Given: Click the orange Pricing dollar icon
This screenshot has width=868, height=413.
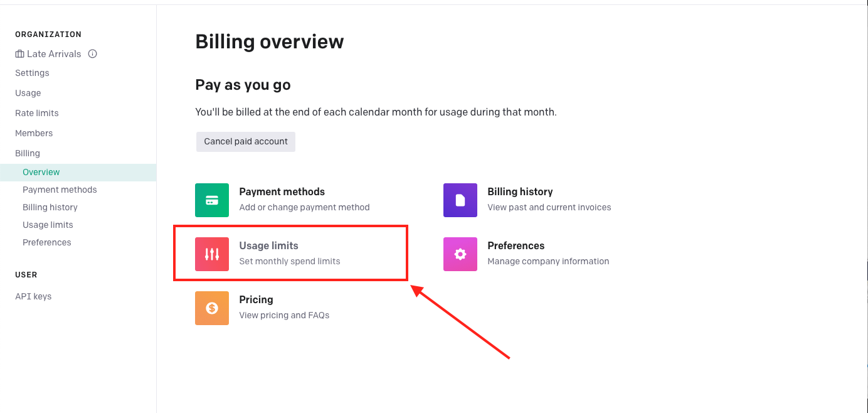Looking at the screenshot, I should pos(212,308).
